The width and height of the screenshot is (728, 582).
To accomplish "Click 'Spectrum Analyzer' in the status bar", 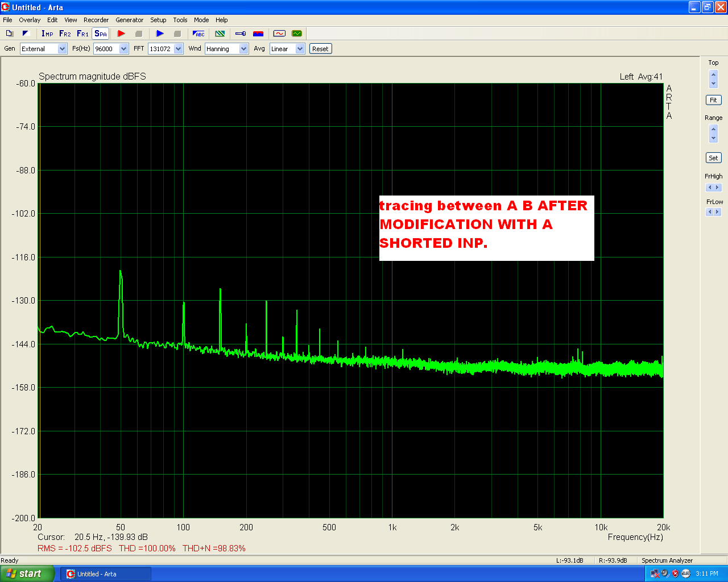I will 667,560.
